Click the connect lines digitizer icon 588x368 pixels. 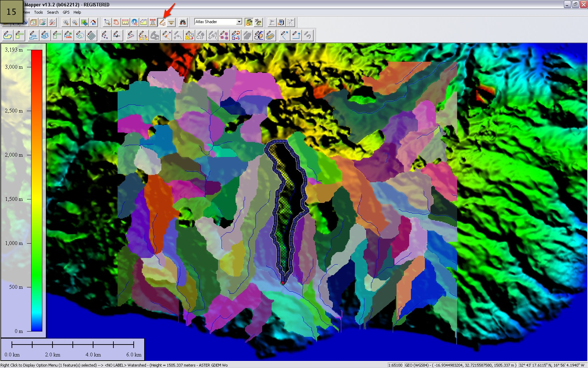tap(166, 35)
